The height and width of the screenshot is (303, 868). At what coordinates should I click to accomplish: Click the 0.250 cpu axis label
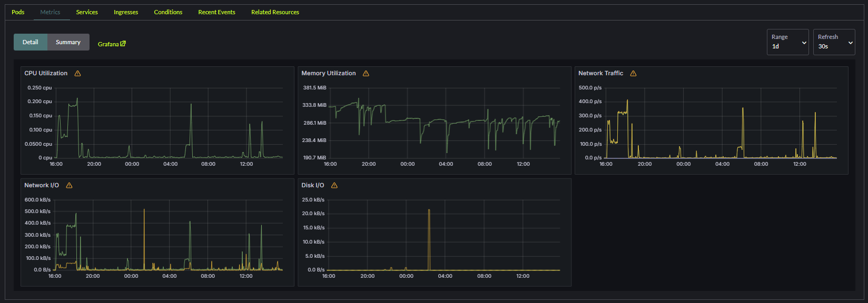coord(40,88)
